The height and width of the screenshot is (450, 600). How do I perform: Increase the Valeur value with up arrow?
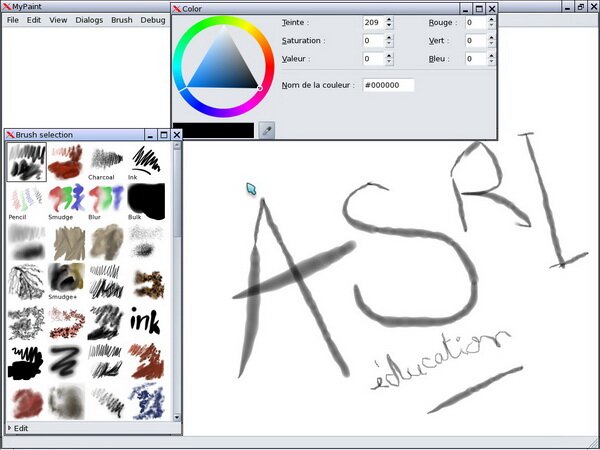point(389,55)
